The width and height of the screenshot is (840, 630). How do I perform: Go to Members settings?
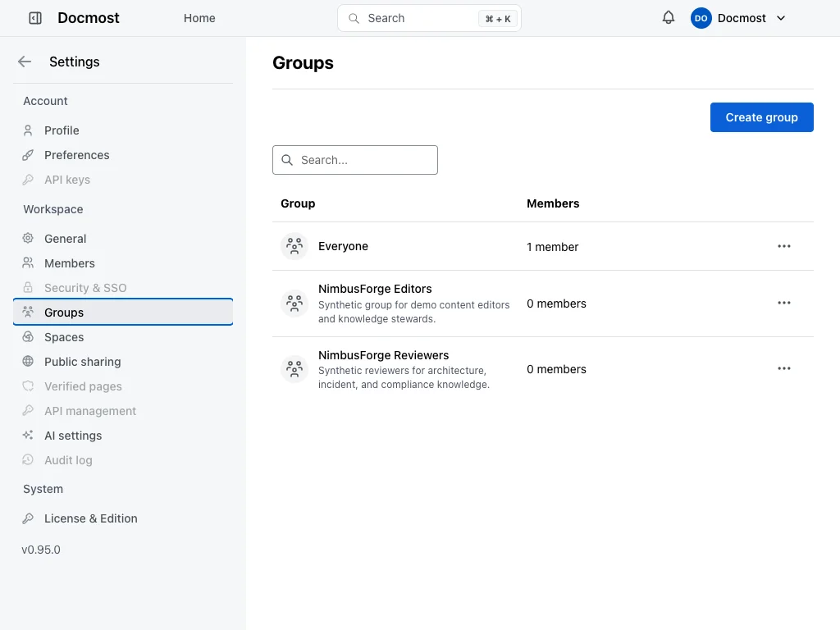point(123,263)
